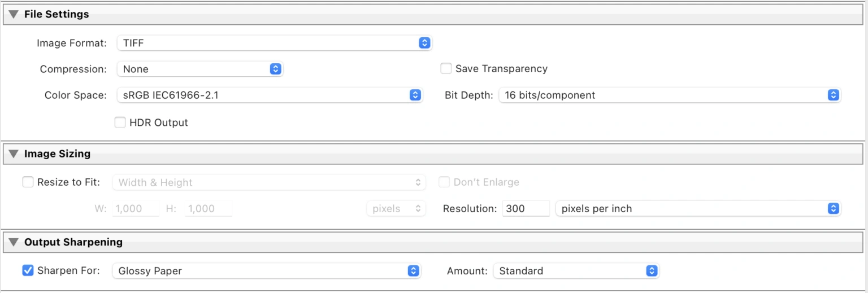Image resolution: width=868 pixels, height=293 pixels.
Task: Click the blue arrow beside TIFF
Action: [x=425, y=42]
